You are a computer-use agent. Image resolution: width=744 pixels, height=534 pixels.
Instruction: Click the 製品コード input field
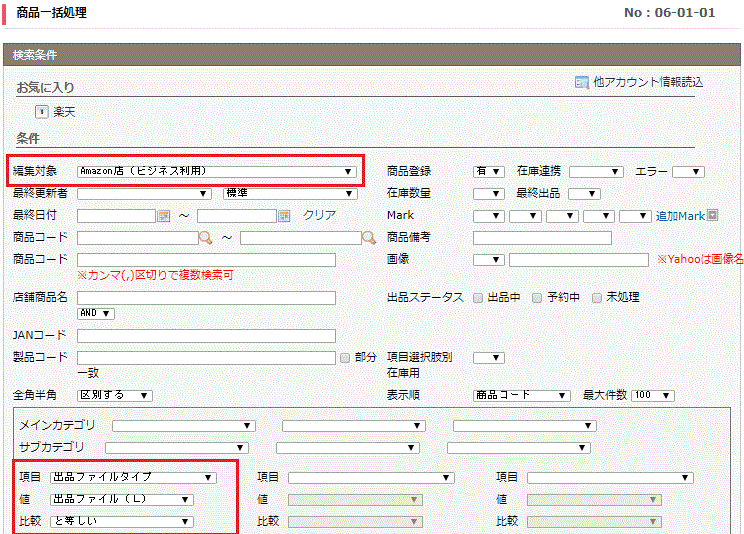(206, 358)
